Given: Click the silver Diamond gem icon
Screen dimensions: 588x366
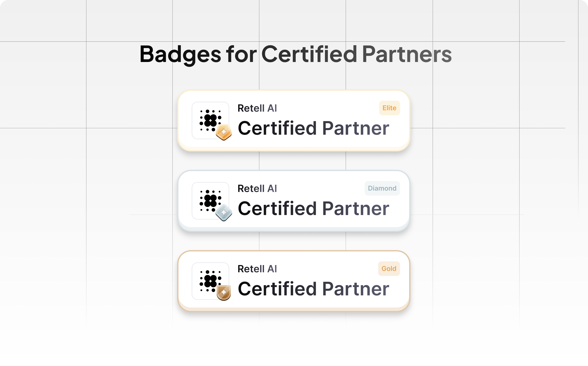Looking at the screenshot, I should click(x=224, y=213).
